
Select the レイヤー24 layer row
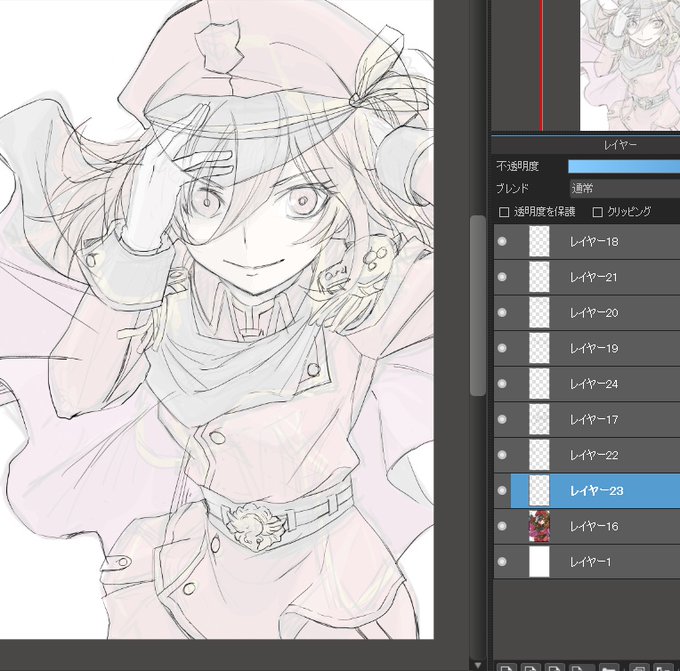pyautogui.click(x=587, y=384)
